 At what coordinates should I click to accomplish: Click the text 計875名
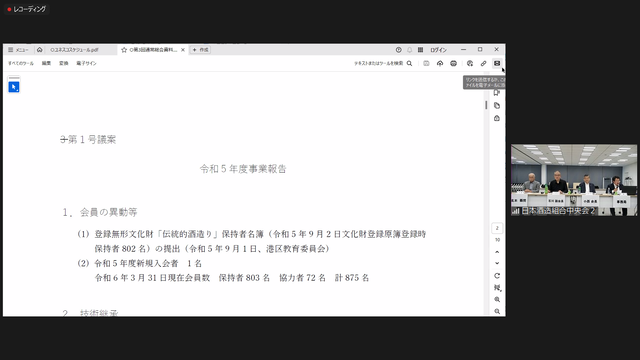352,278
